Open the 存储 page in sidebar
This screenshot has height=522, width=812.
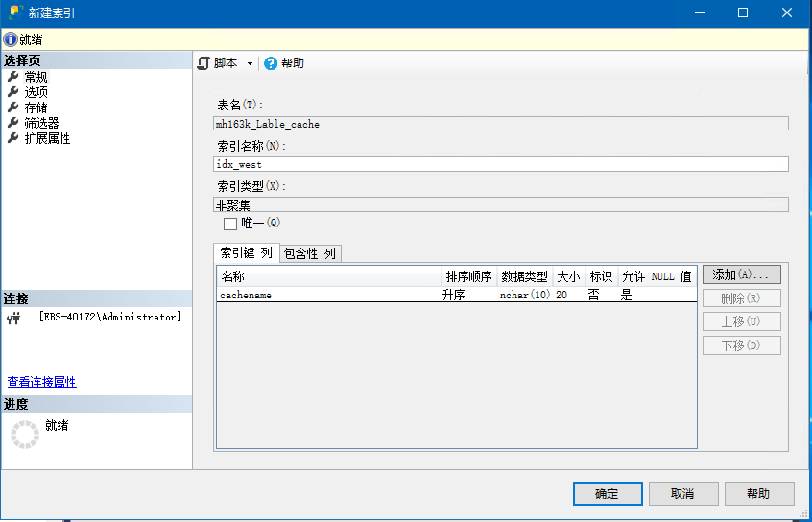coord(36,107)
